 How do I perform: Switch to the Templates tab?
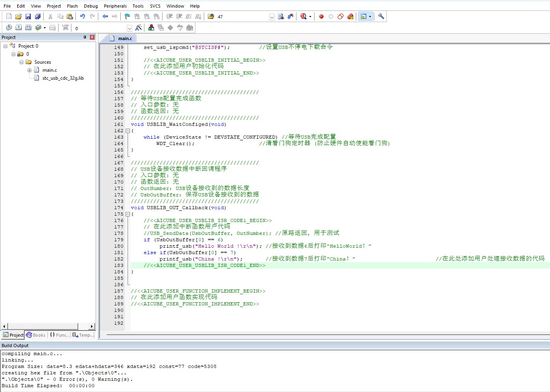pyautogui.click(x=83, y=335)
